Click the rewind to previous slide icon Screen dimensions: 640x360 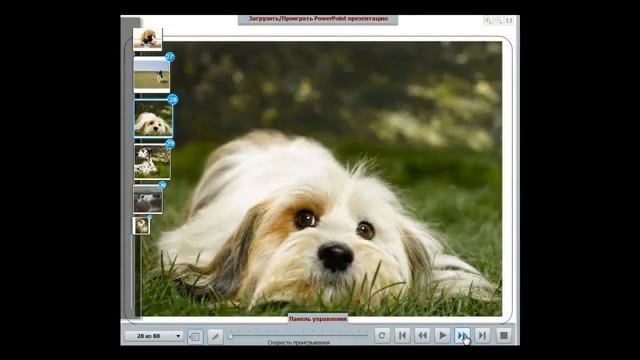[x=422, y=336]
